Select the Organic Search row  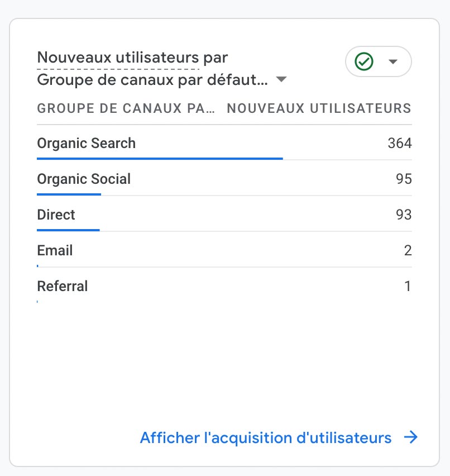click(224, 143)
